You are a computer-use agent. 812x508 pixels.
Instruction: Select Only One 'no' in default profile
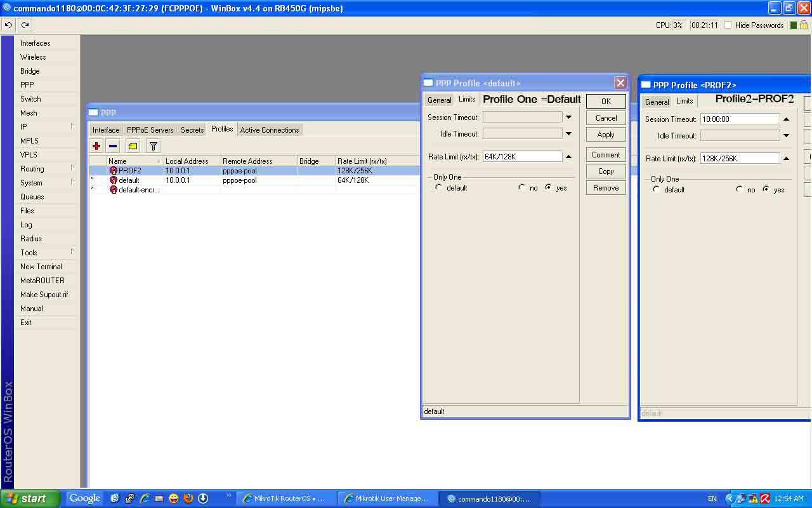point(522,187)
